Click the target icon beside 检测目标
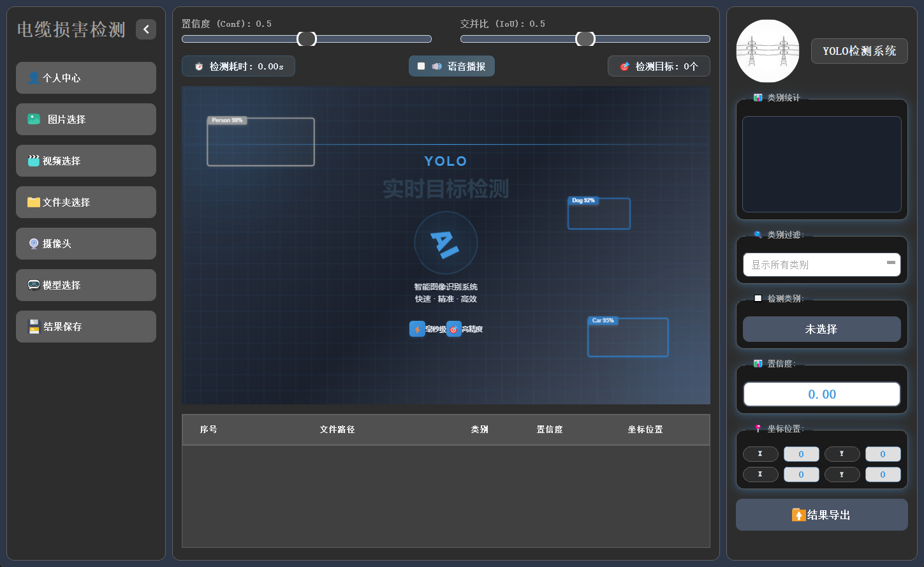Viewport: 924px width, 567px height. click(625, 66)
